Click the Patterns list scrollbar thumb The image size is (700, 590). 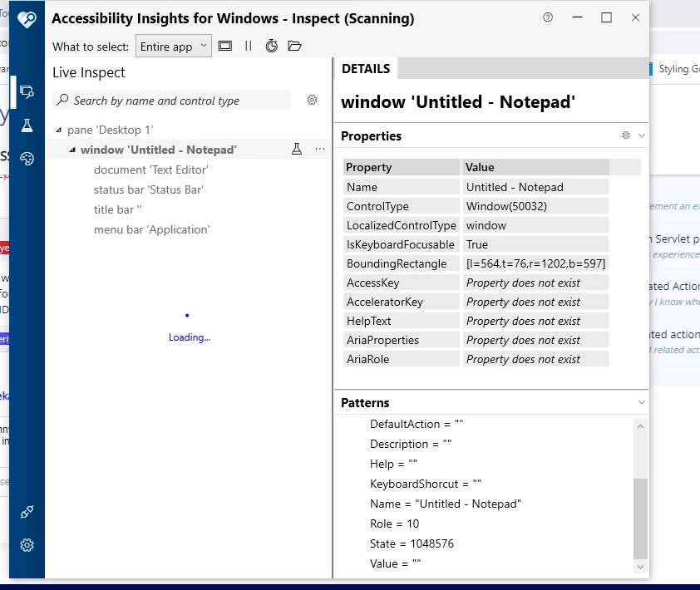pos(640,519)
